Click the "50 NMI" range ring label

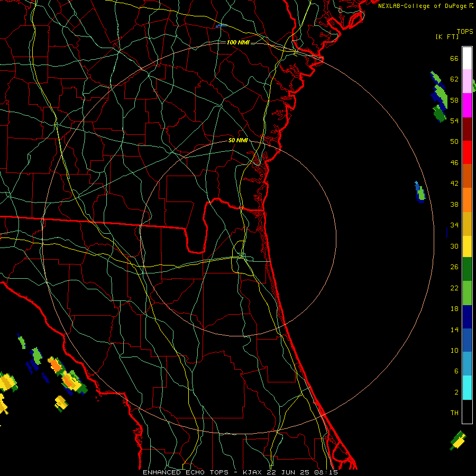[x=239, y=140]
